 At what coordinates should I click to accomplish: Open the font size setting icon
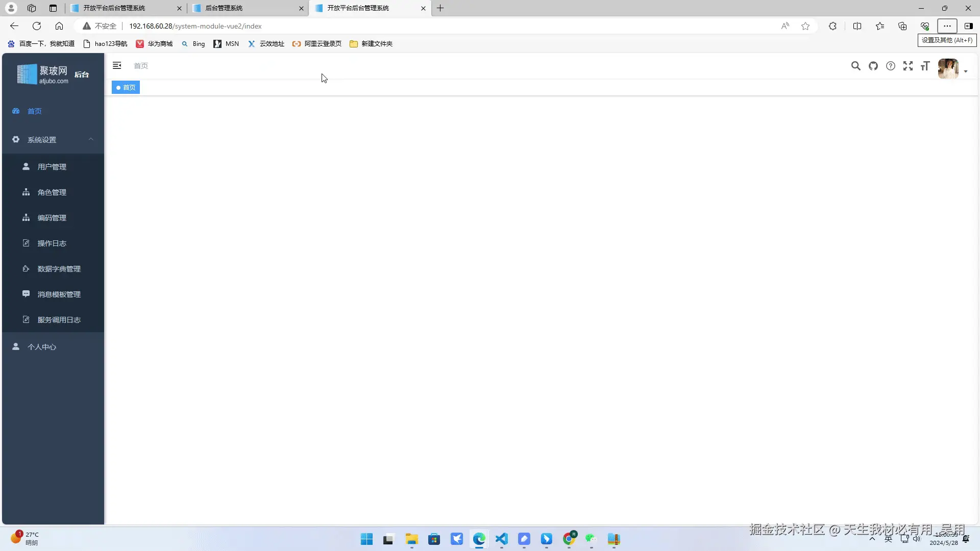(x=925, y=66)
